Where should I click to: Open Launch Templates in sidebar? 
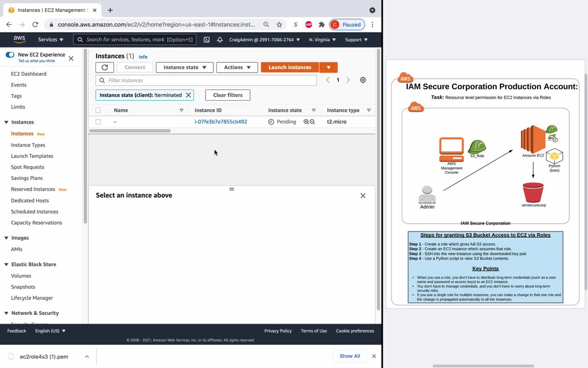pos(32,156)
